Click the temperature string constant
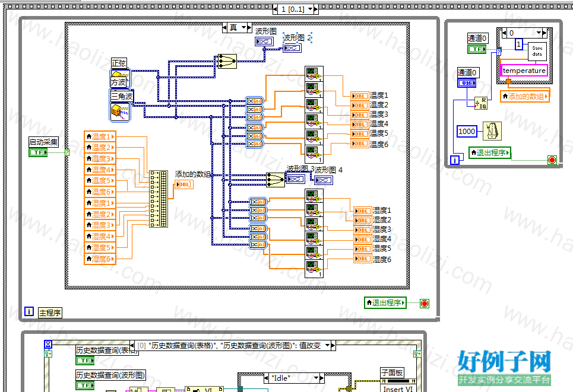573x392 pixels. 524,71
